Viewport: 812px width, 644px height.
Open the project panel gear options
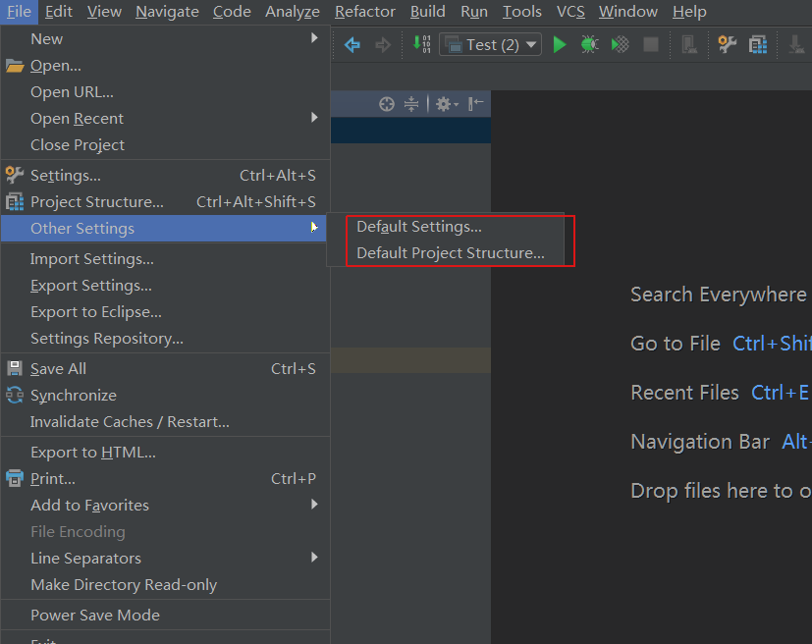pos(447,104)
